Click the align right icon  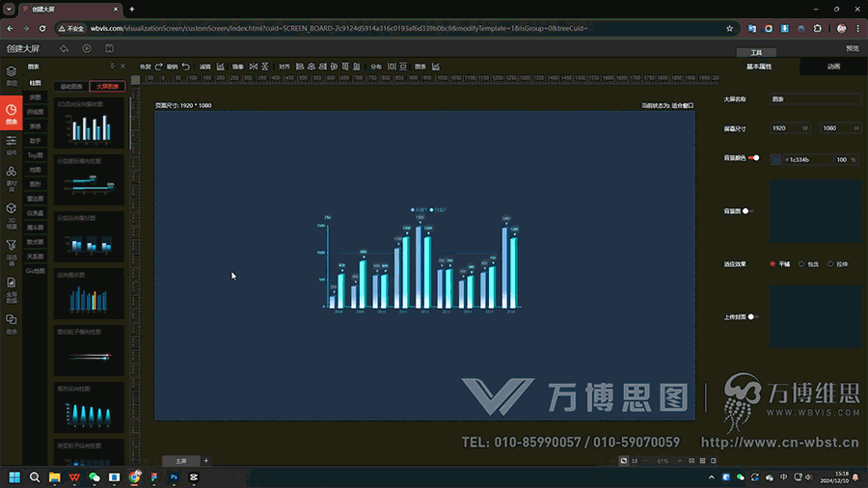pyautogui.click(x=323, y=67)
